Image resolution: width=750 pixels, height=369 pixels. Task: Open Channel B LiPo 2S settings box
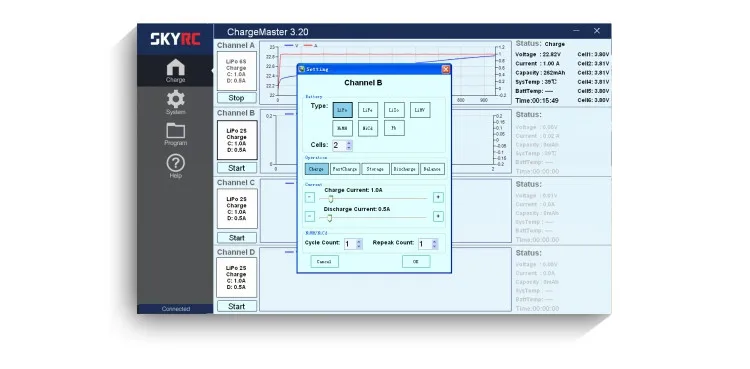pos(237,140)
